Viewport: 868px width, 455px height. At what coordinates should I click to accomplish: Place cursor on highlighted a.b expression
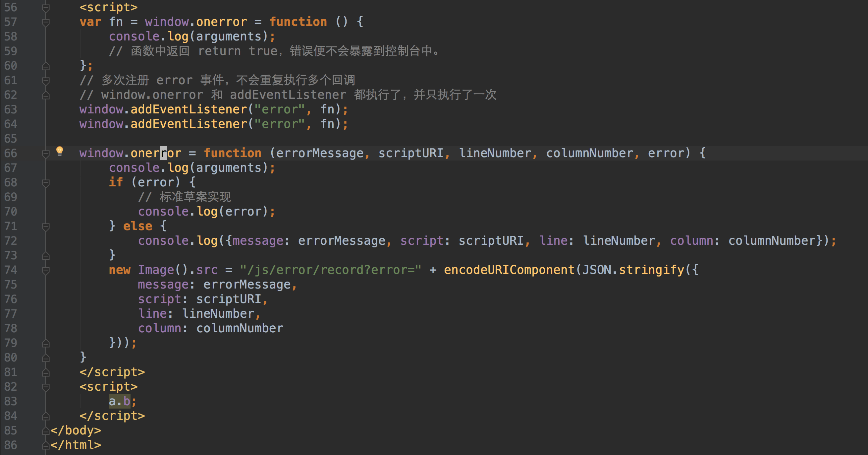coord(119,401)
